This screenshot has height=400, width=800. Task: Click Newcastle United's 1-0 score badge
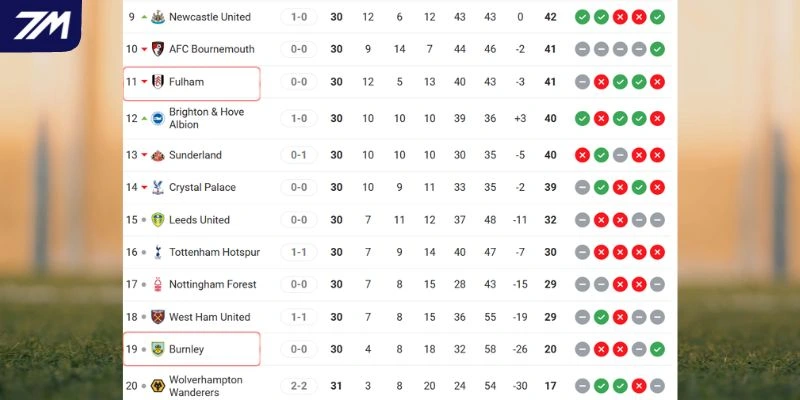[299, 17]
